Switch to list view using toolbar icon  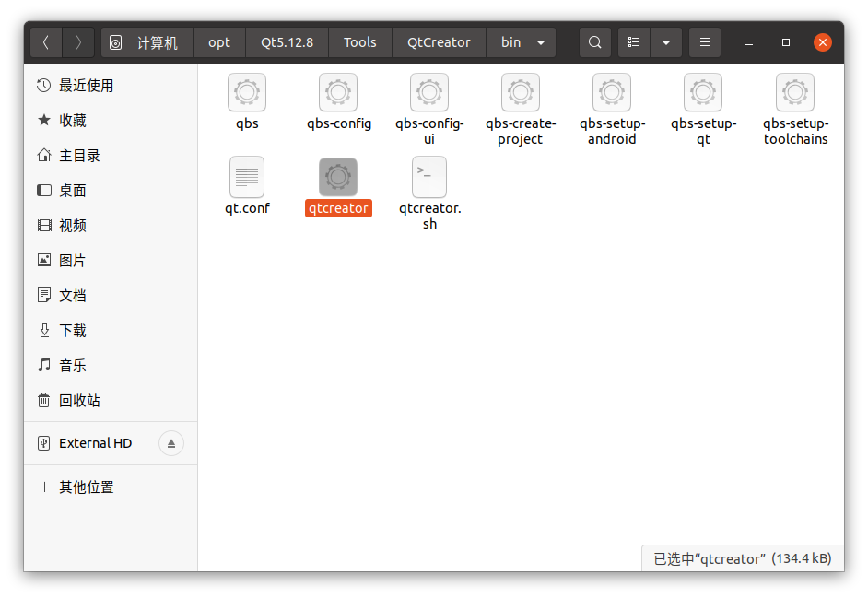pos(634,42)
